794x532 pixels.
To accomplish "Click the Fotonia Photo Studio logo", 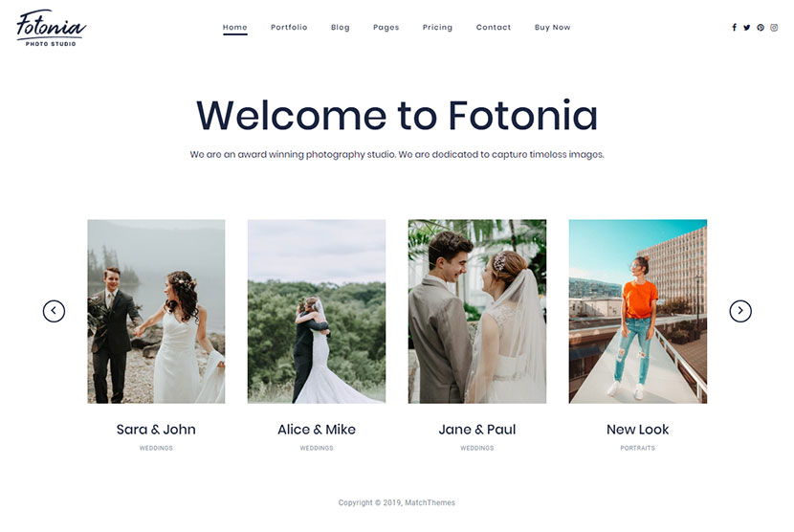I will [51, 28].
